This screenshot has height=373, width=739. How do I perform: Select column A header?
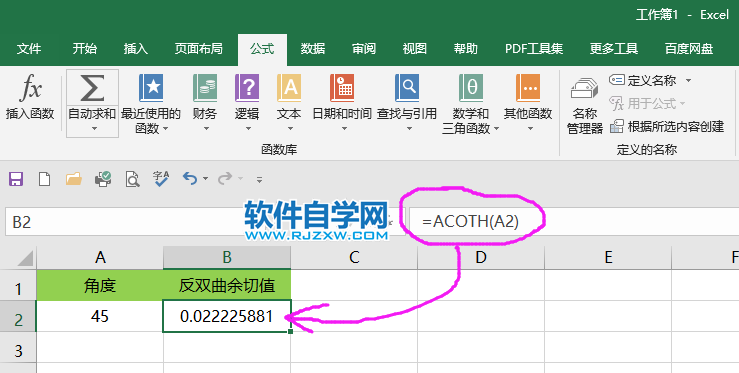tap(100, 257)
